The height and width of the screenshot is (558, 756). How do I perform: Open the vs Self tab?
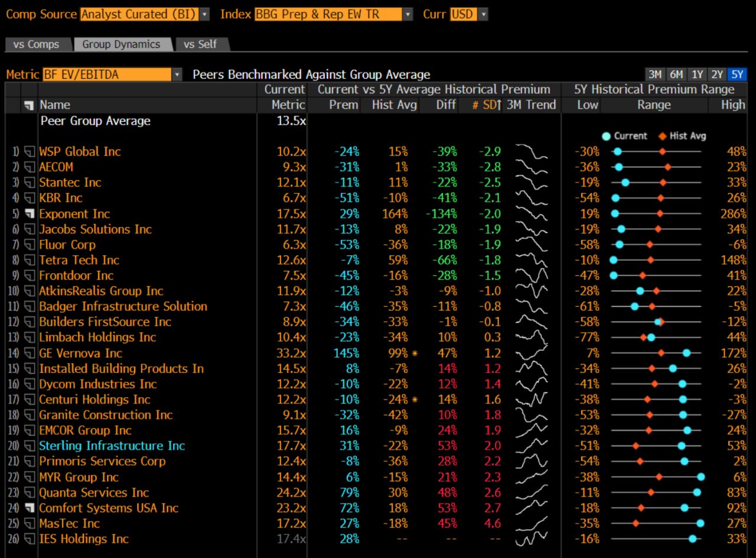(200, 44)
